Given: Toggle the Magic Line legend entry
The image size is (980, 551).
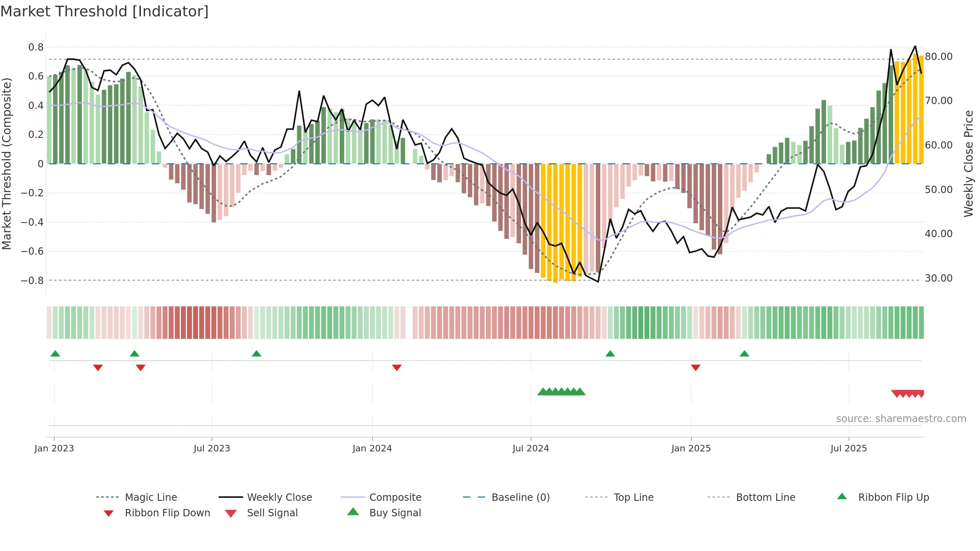Looking at the screenshot, I should 136,497.
